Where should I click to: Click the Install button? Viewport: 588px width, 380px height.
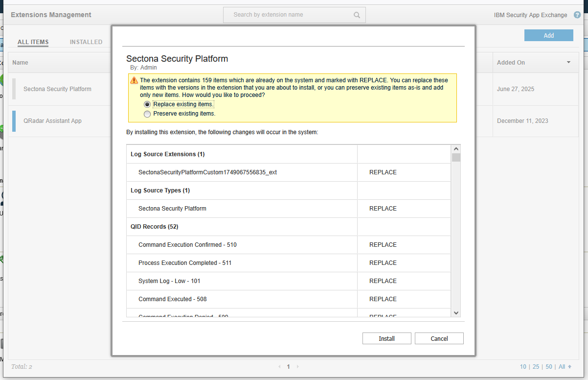coord(386,338)
